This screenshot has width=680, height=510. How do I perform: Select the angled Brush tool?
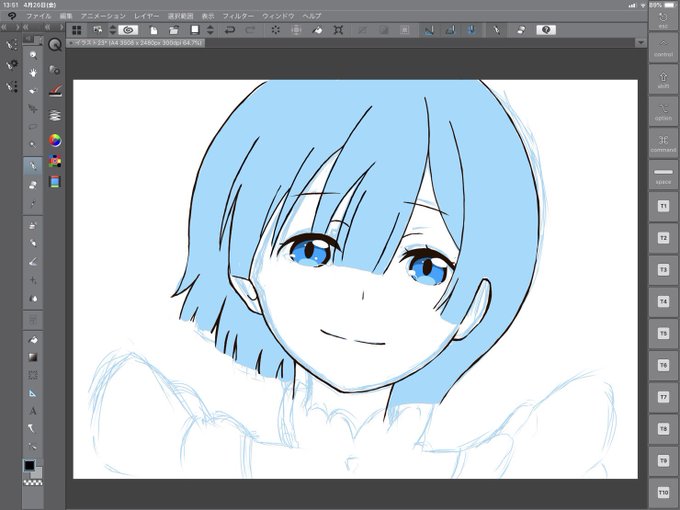pos(33,262)
